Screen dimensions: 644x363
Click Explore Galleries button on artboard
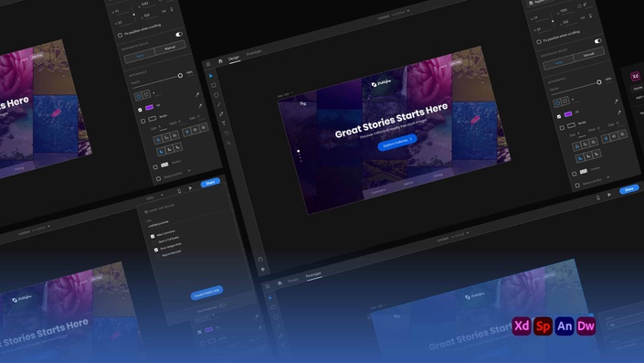pyautogui.click(x=397, y=143)
